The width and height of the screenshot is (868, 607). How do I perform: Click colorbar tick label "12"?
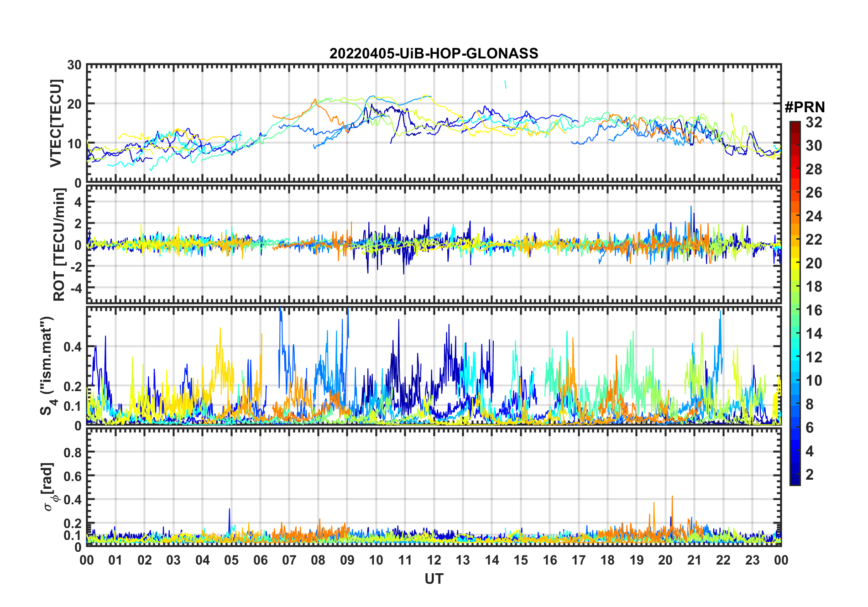pos(814,357)
